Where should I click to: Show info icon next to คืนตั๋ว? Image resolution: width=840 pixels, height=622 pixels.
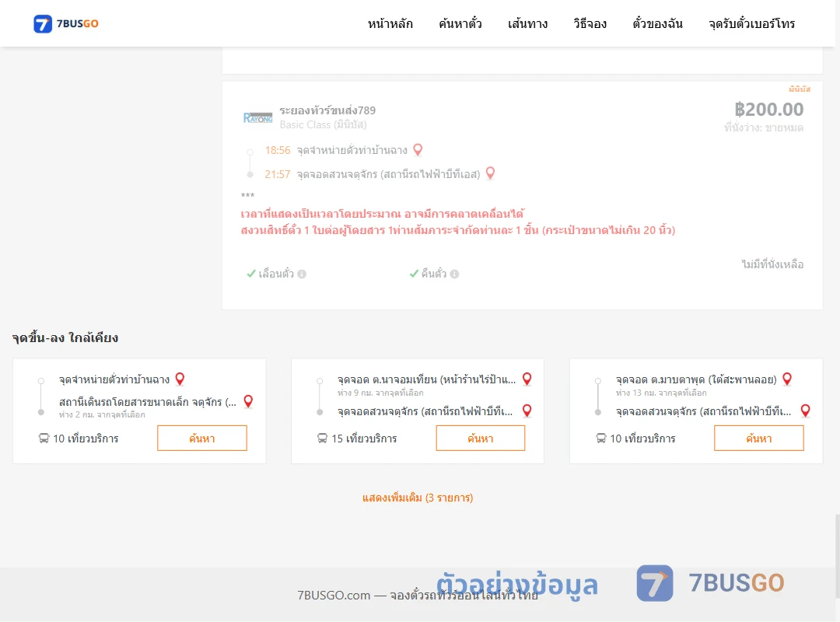click(455, 274)
